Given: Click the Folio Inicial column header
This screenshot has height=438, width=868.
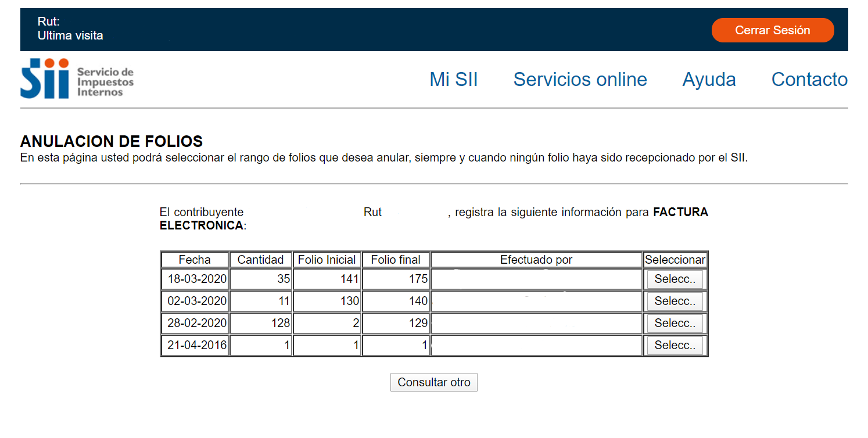Looking at the screenshot, I should tap(327, 260).
